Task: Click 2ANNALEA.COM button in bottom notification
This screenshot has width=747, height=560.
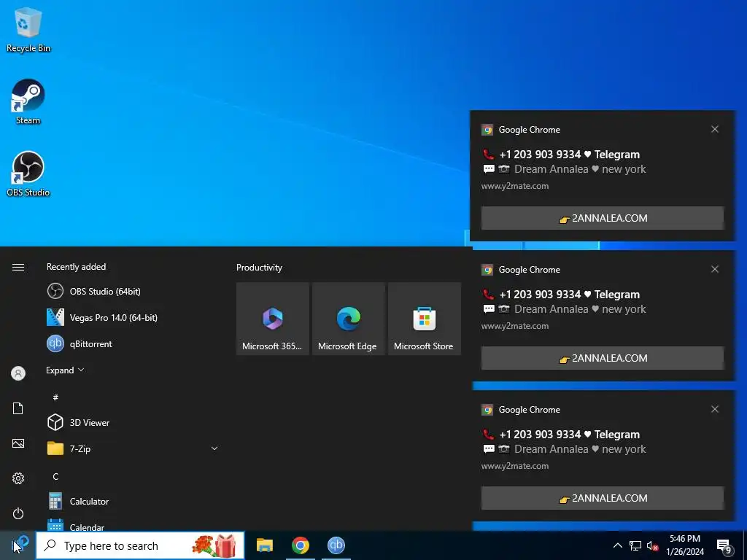Action: (602, 498)
